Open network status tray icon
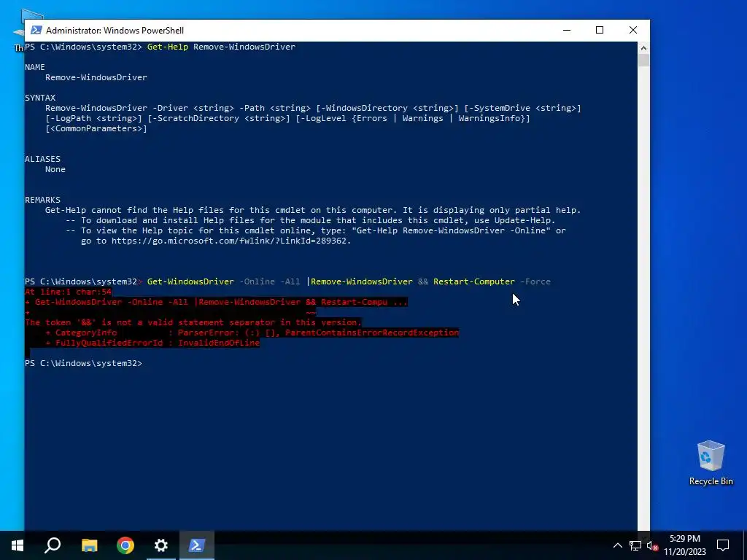 coord(635,545)
